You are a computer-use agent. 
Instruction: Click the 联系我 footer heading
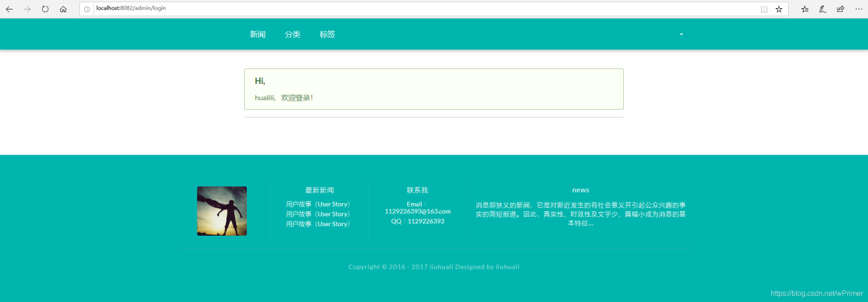click(x=418, y=190)
